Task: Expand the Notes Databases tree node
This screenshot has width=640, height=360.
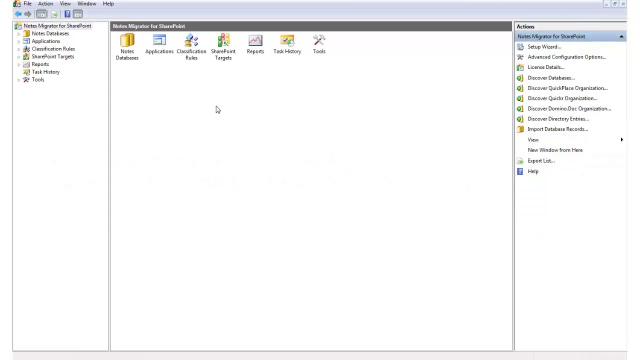Action: [18, 34]
